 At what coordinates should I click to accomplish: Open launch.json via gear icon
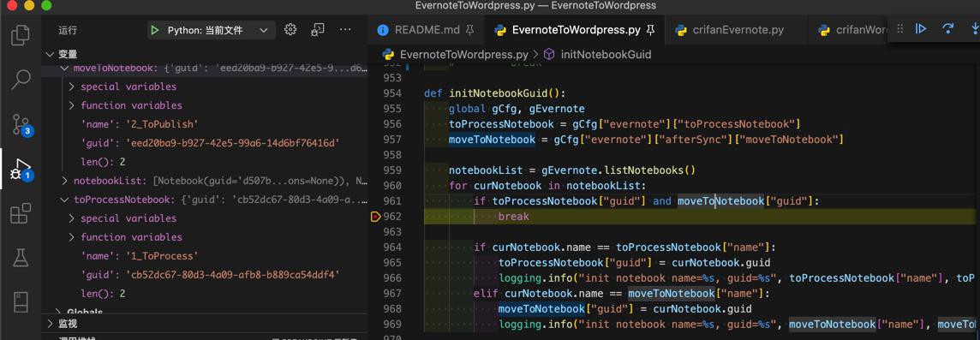pyautogui.click(x=290, y=29)
